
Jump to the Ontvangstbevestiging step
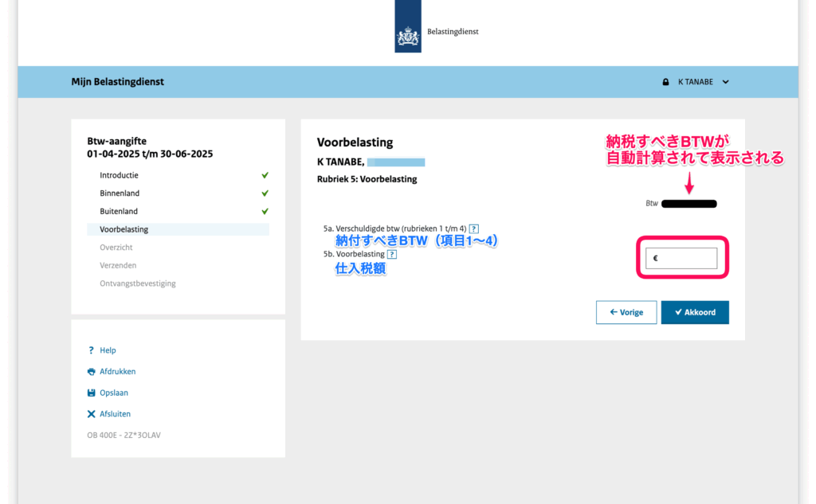[137, 283]
